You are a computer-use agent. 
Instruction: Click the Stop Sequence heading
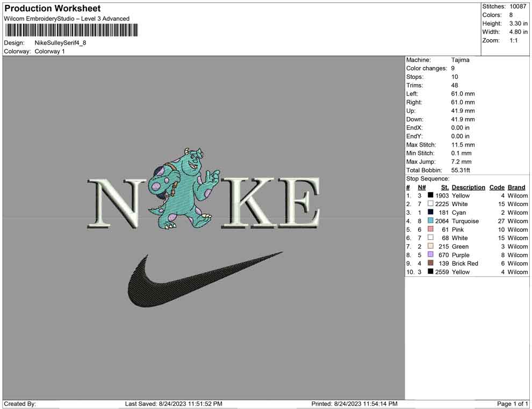point(428,179)
